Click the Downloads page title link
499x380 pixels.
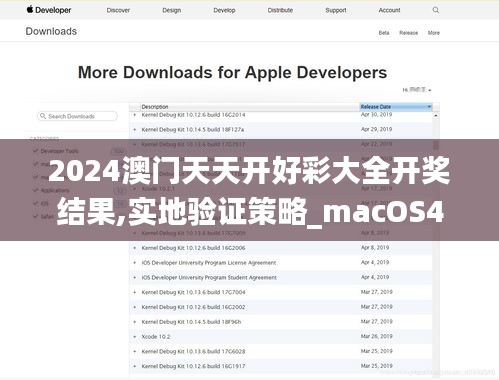click(51, 31)
